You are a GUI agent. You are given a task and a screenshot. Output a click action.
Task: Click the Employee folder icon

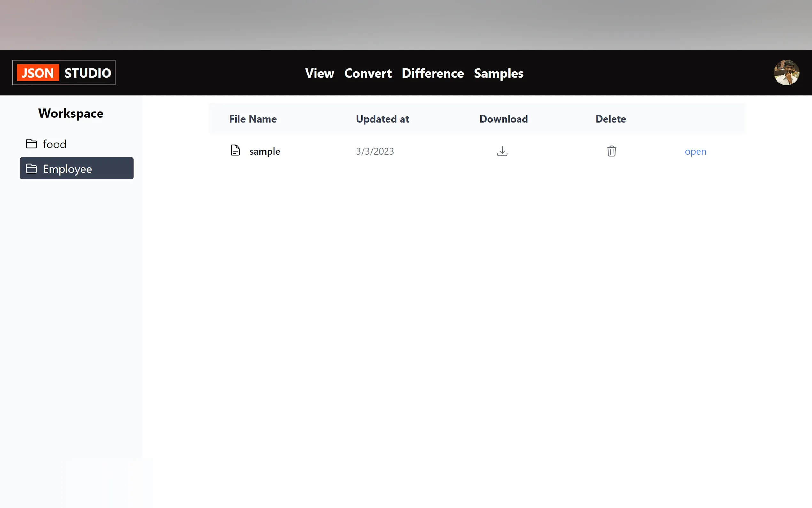click(32, 169)
